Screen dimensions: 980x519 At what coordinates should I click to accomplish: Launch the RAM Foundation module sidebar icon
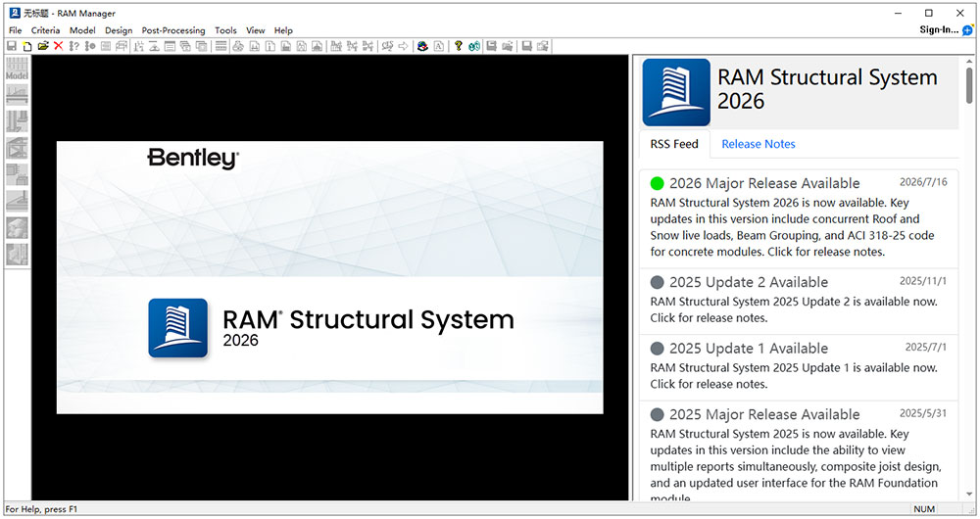click(17, 201)
